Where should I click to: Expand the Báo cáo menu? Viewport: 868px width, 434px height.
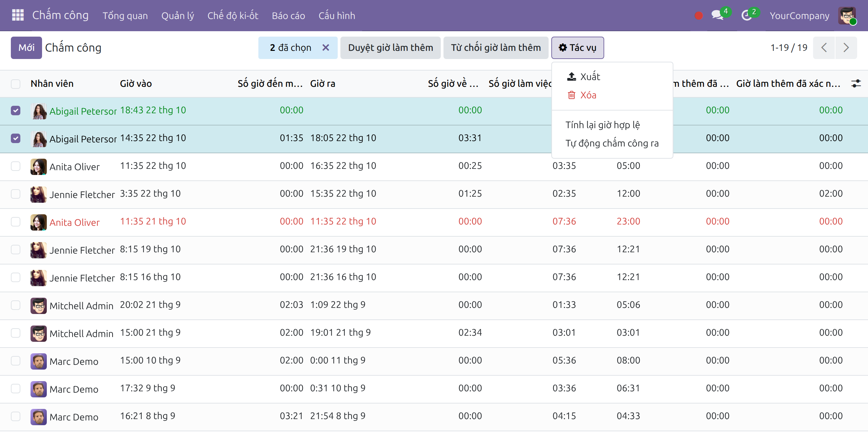click(288, 16)
